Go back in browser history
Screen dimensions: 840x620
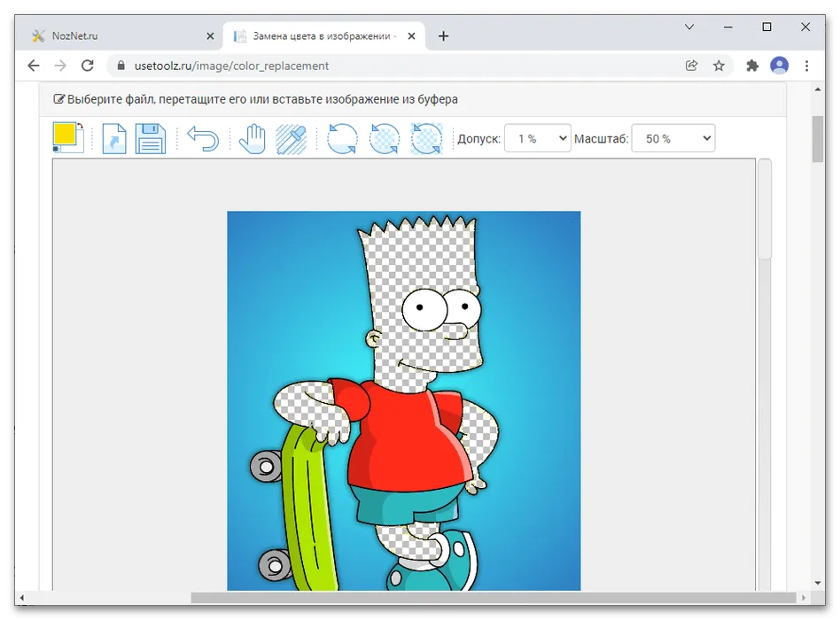pos(33,66)
